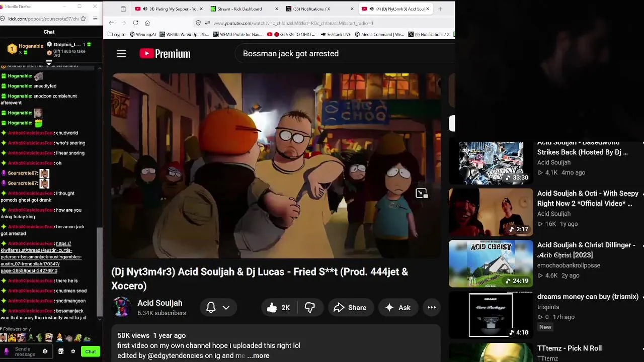Open Kick chat shop icon

[61, 351]
